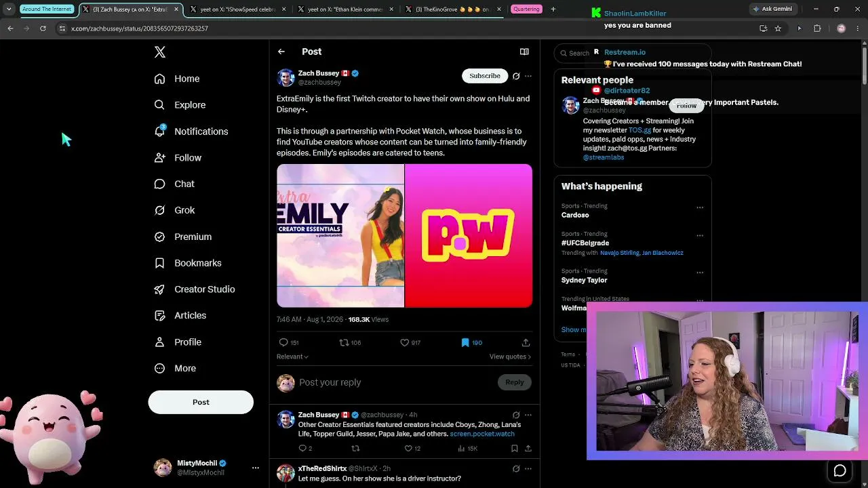The image size is (868, 488).
Task: Share the main post via share icon
Action: [x=526, y=342]
